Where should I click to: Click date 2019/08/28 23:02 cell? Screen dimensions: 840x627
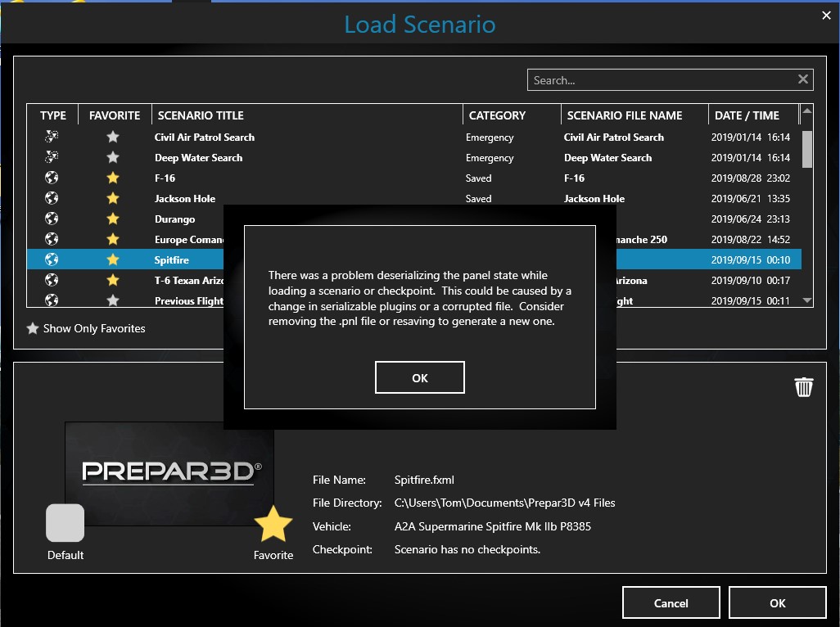(x=751, y=178)
